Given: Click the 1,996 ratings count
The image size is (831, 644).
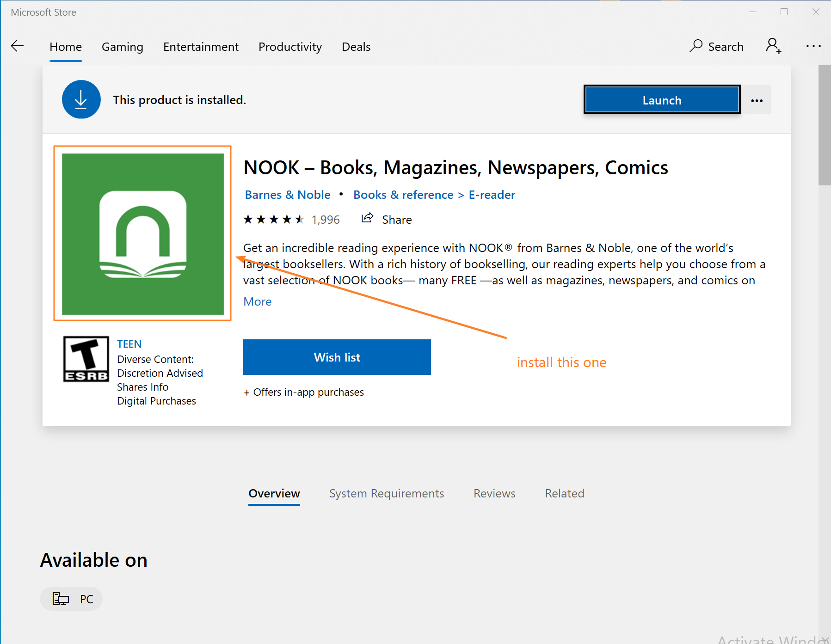Looking at the screenshot, I should (x=326, y=220).
